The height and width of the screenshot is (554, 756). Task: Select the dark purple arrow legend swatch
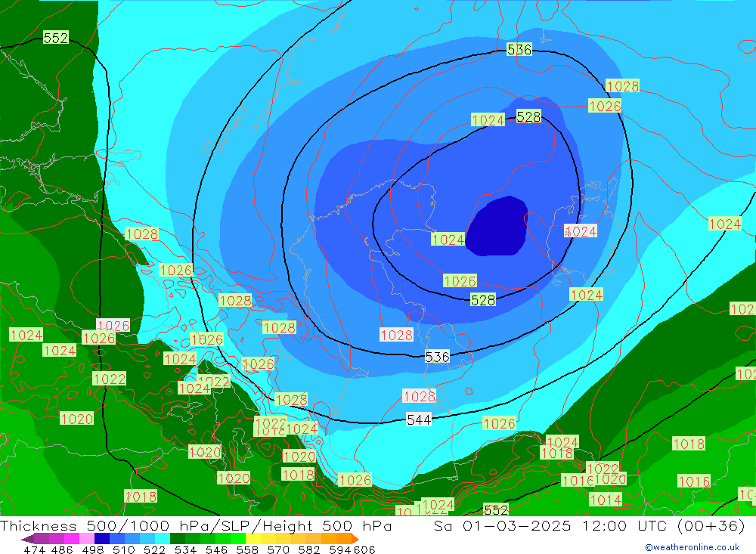pos(27,539)
